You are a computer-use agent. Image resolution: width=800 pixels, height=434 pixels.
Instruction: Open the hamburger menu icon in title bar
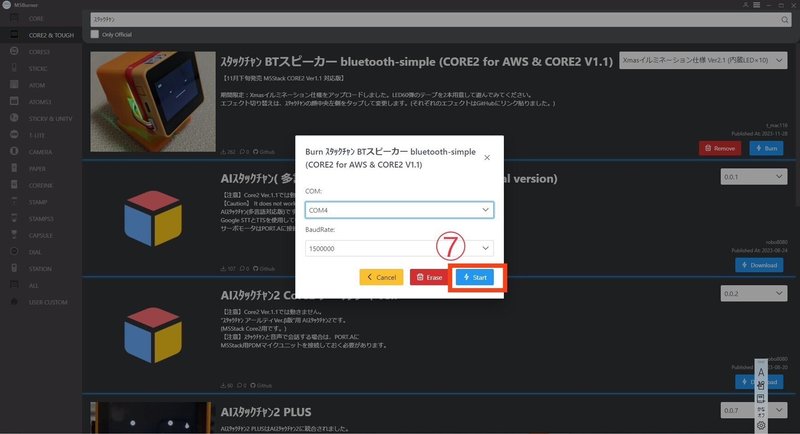[x=757, y=5]
